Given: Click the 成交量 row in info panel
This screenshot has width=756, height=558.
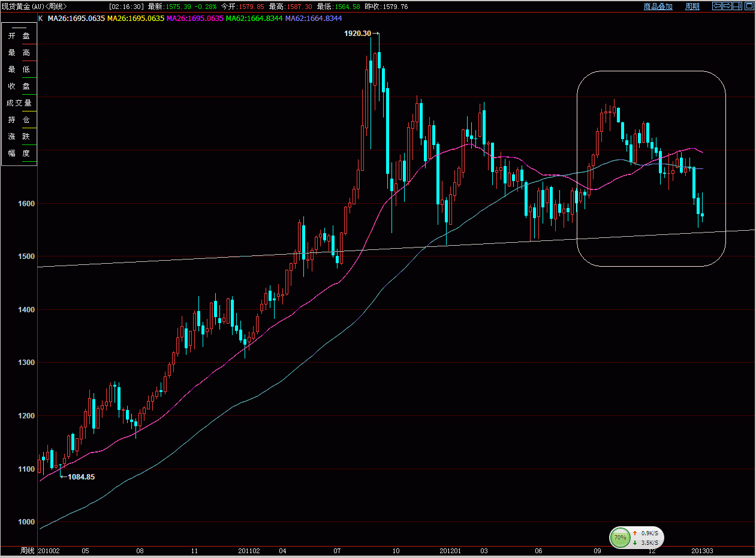Looking at the screenshot, I should 19,103.
